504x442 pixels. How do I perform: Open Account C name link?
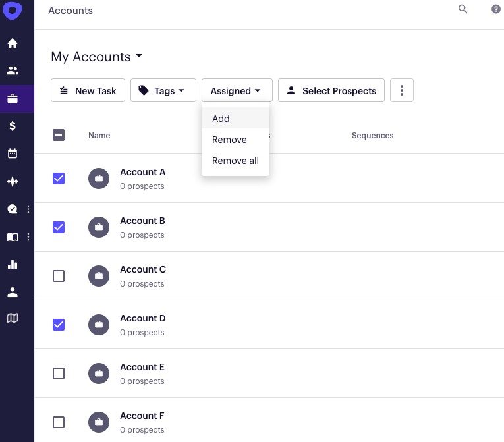143,269
